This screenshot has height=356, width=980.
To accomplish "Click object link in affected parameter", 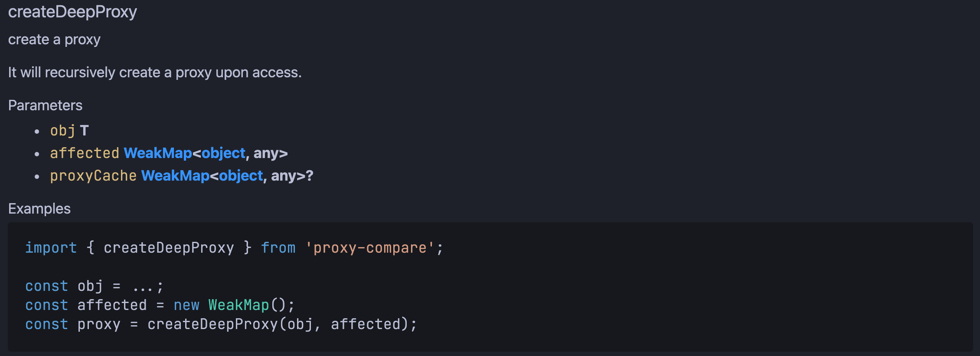I will click(223, 153).
